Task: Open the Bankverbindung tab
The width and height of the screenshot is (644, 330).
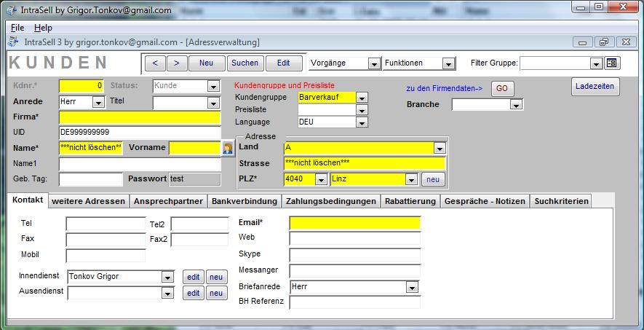Action: [x=245, y=201]
